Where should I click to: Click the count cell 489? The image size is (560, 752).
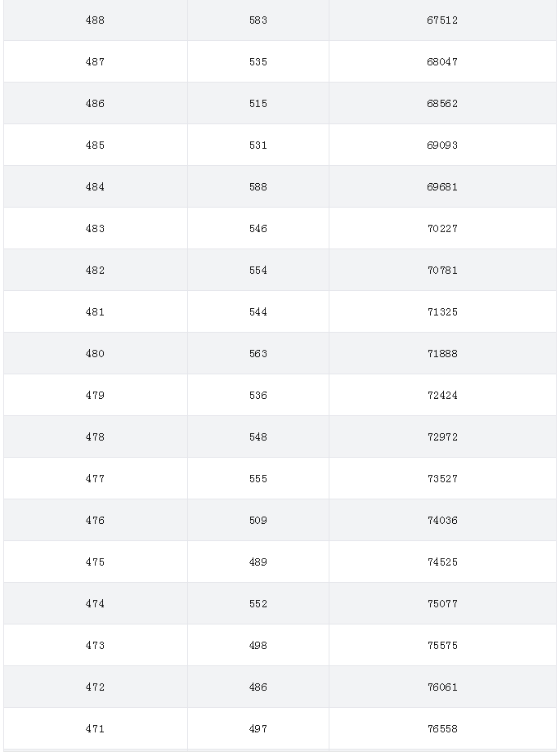pos(258,562)
